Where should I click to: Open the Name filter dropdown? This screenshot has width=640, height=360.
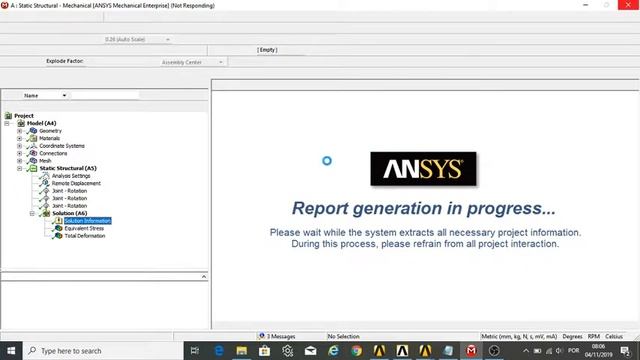coord(64,96)
